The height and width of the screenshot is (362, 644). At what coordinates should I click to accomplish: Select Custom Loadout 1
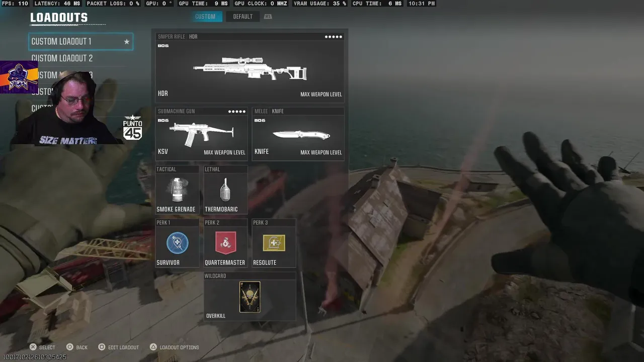(x=80, y=42)
